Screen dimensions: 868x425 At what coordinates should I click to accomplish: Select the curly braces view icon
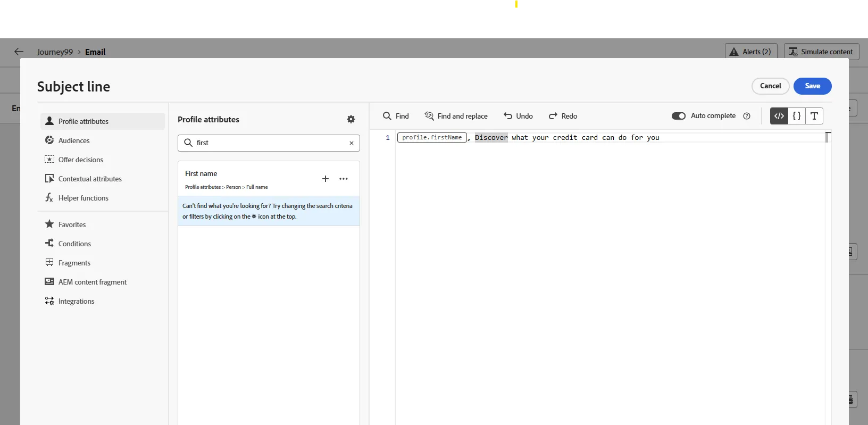click(x=797, y=116)
